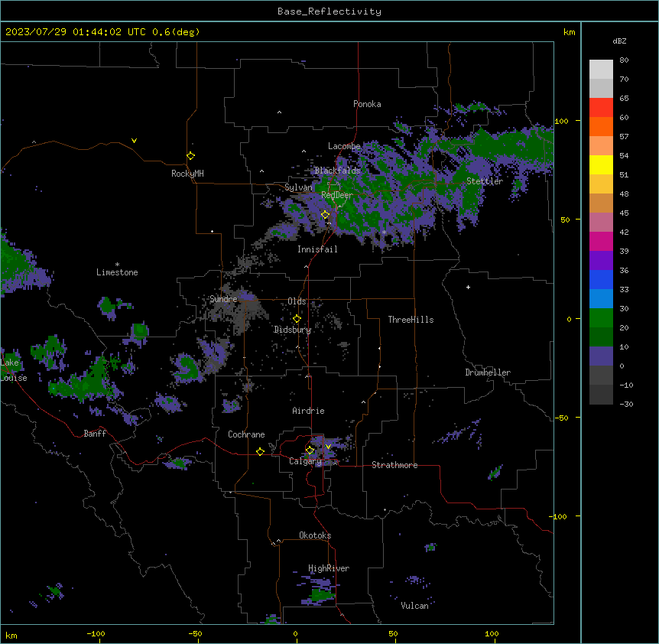
Task: Click the ThreeHills city label
Action: 411,320
